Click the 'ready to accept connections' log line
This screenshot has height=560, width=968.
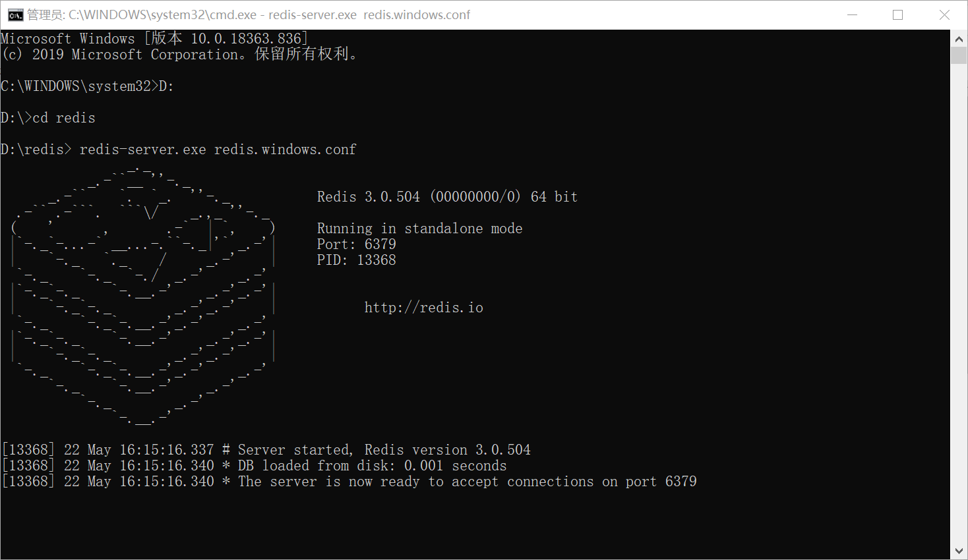point(349,482)
